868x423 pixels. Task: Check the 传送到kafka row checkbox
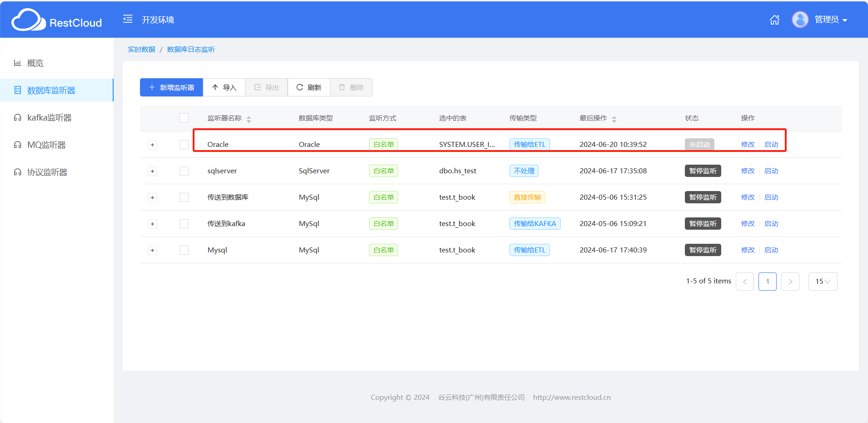pos(184,223)
